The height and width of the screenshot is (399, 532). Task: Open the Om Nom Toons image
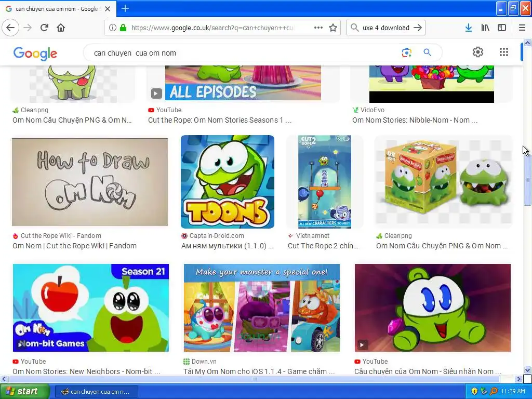pyautogui.click(x=228, y=182)
